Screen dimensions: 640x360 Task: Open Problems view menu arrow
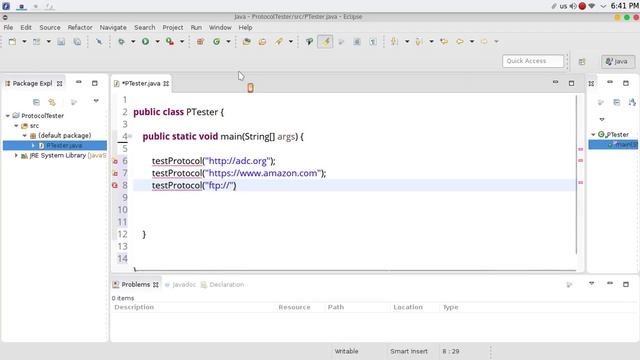pos(591,283)
